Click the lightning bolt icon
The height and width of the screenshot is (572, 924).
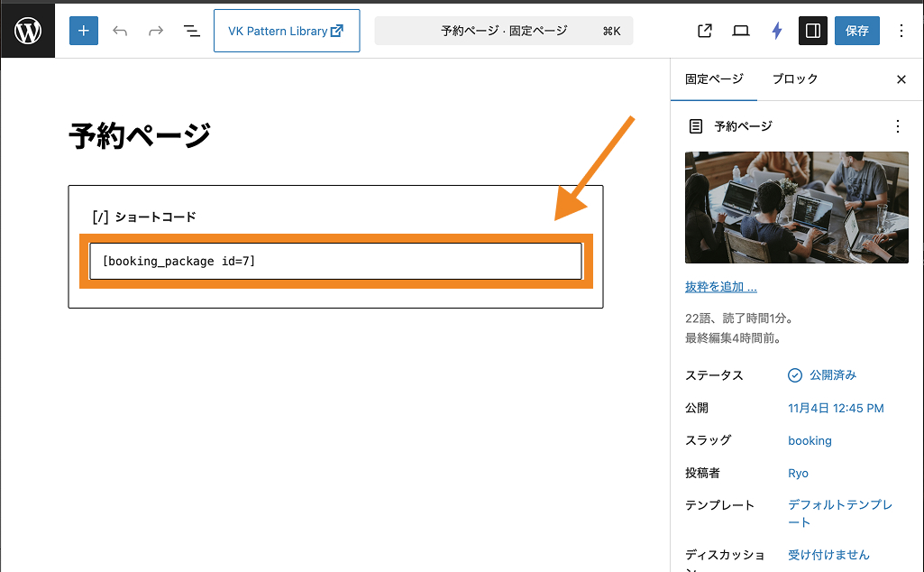pyautogui.click(x=777, y=31)
